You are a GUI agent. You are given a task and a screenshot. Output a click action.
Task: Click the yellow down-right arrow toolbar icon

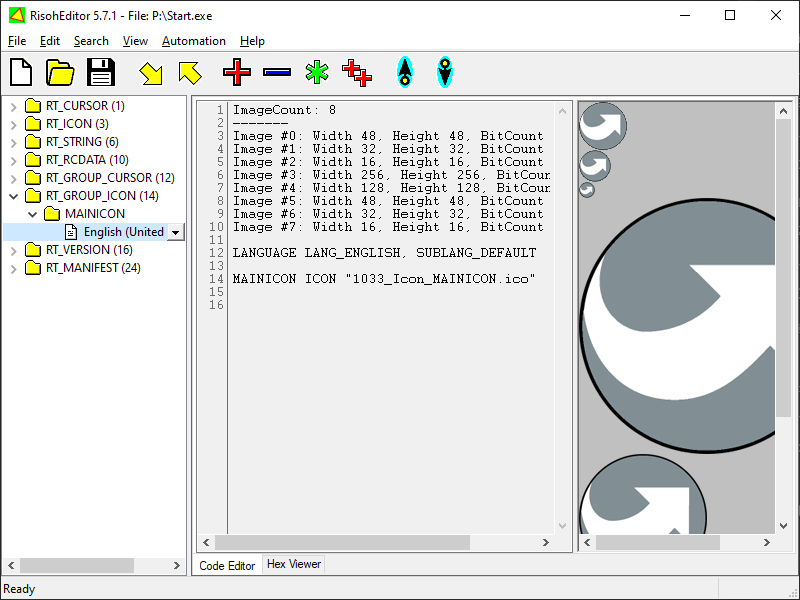click(151, 72)
